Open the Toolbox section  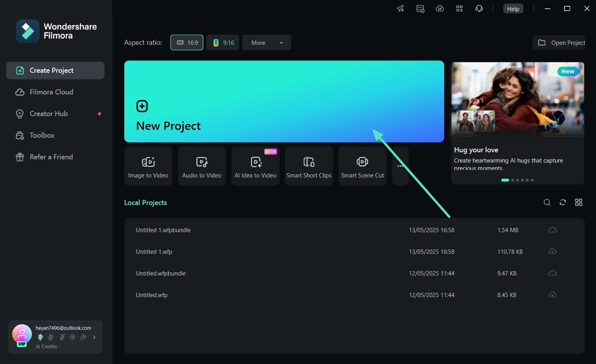click(x=55, y=135)
